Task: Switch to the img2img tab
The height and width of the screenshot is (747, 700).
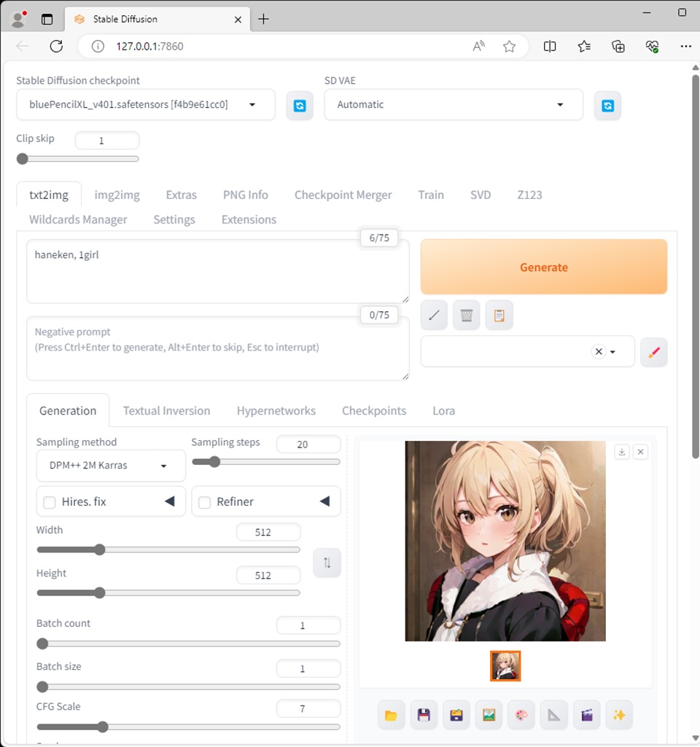Action: (117, 195)
